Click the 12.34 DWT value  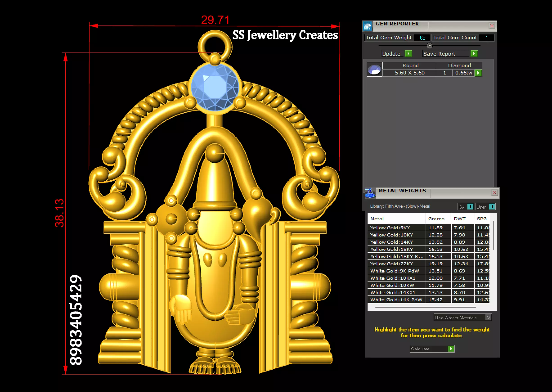461,264
